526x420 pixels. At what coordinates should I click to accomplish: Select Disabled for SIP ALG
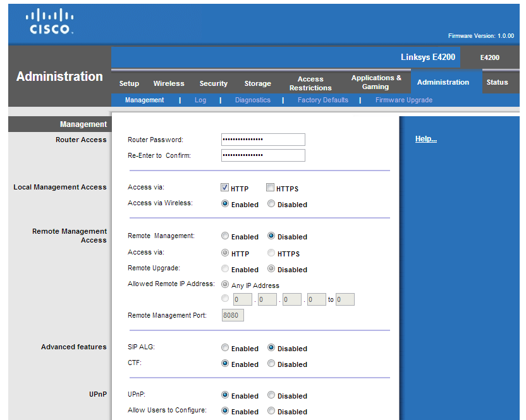(x=271, y=347)
